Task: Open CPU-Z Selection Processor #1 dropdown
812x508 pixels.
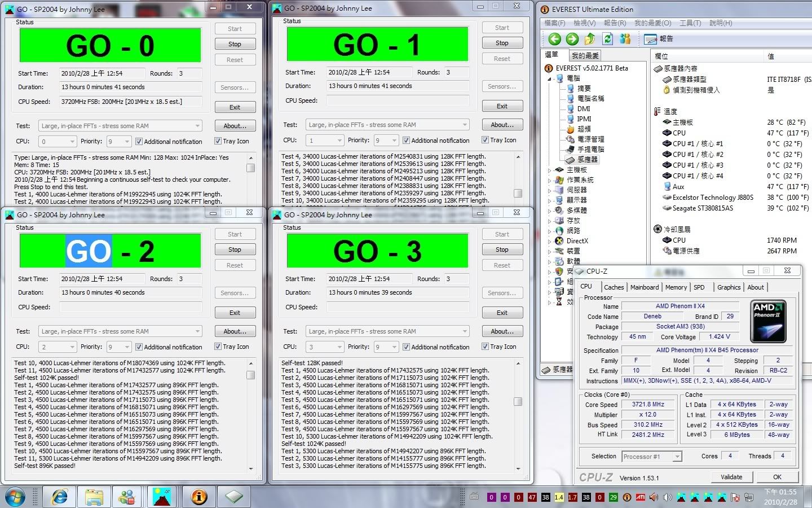Action: 652,457
